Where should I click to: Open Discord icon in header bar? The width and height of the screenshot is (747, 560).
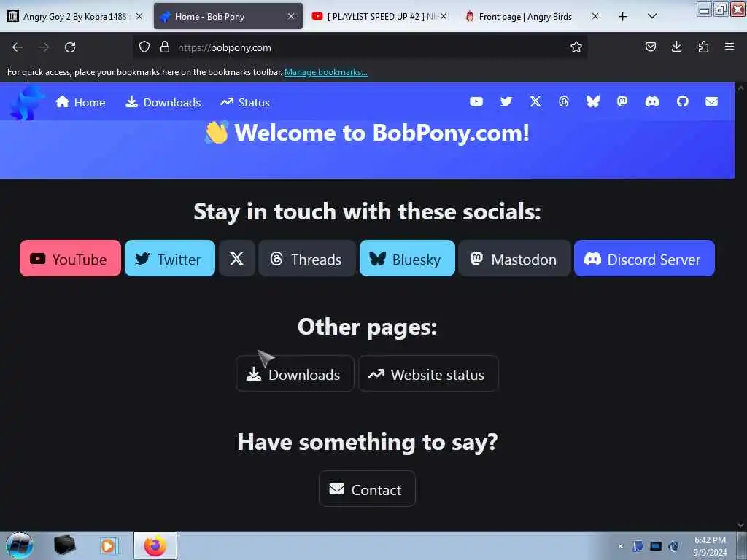(x=651, y=101)
